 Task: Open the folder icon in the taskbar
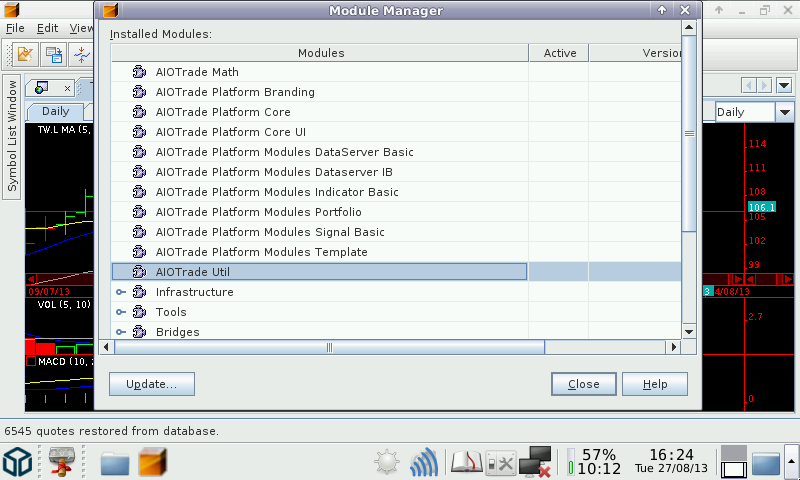click(115, 462)
